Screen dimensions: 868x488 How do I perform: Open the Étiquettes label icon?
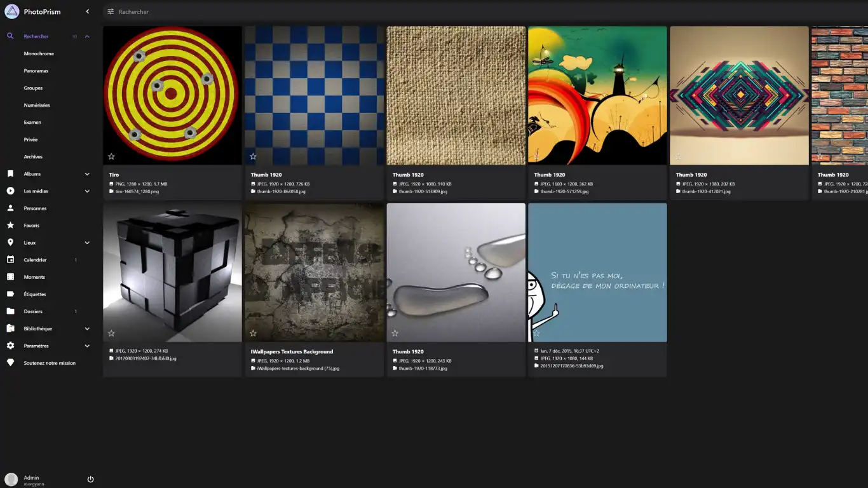pos(10,294)
